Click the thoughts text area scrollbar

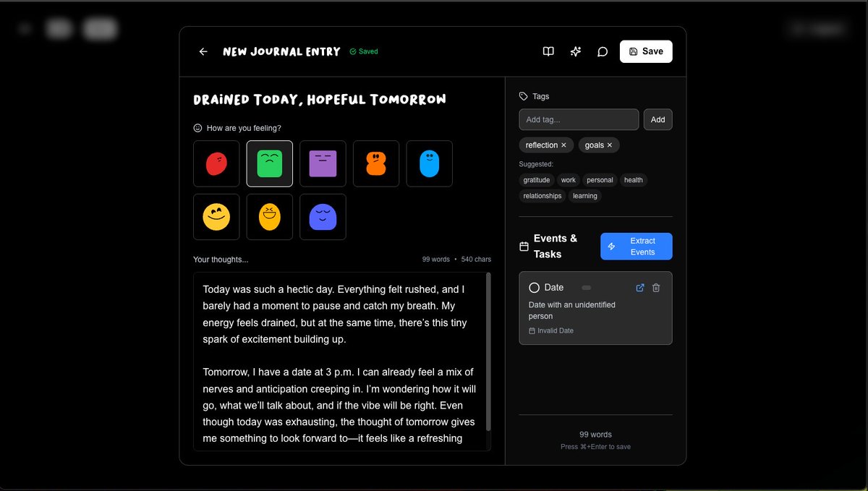[489, 351]
